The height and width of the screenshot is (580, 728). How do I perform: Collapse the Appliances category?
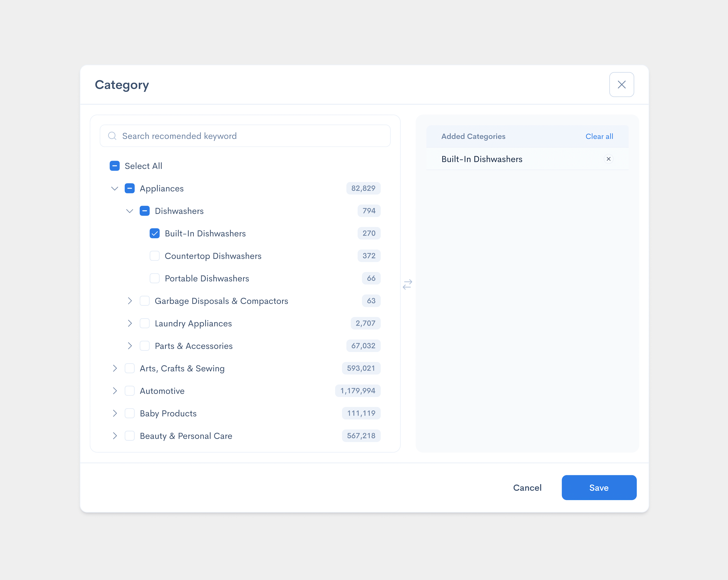click(x=115, y=188)
